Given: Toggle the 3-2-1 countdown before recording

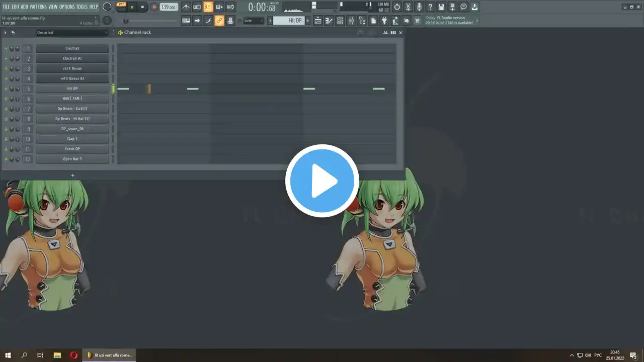Looking at the screenshot, I should [208, 7].
